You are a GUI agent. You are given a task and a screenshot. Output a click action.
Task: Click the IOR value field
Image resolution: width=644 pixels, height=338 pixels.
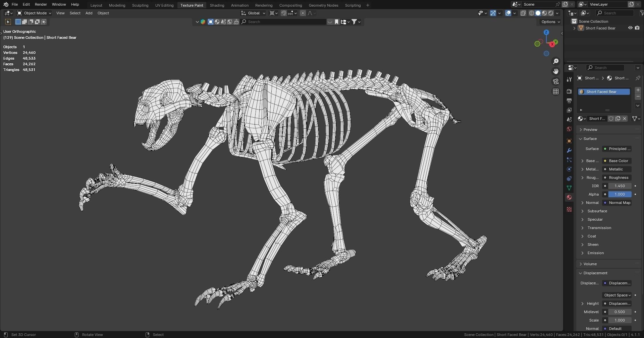pos(620,186)
